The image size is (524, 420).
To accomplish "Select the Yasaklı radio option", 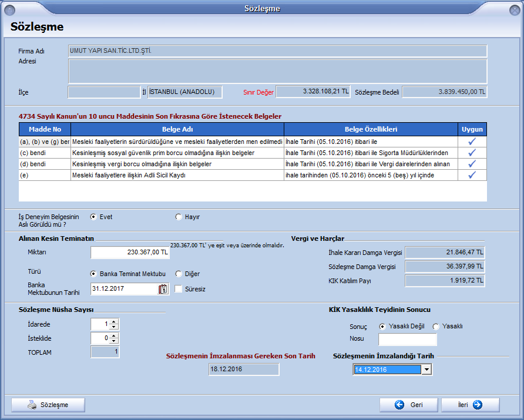I will (x=436, y=327).
